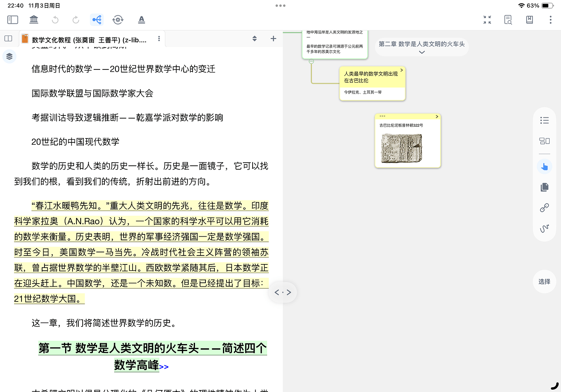Viewport: 561px width, 392px height.
Task: Tap the corner pencil swipe icon
Action: [x=554, y=385]
